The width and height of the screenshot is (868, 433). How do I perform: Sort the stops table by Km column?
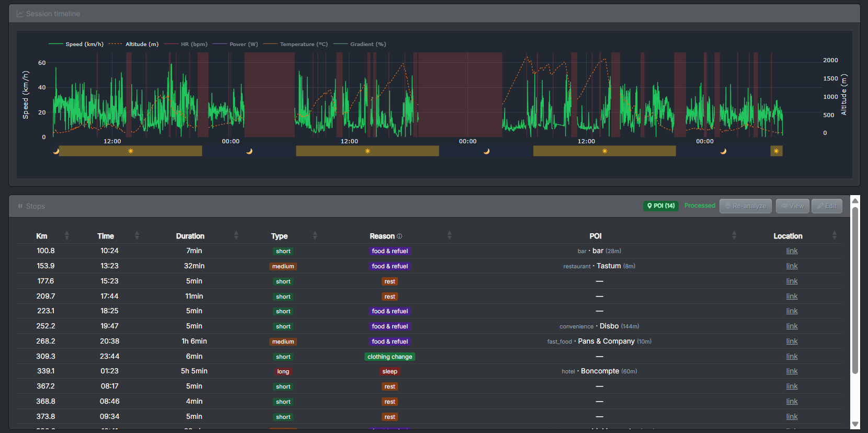(x=66, y=236)
